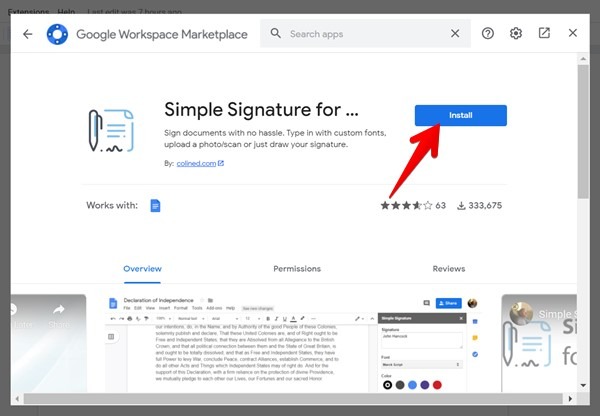Click the search magnifier icon

click(x=276, y=33)
